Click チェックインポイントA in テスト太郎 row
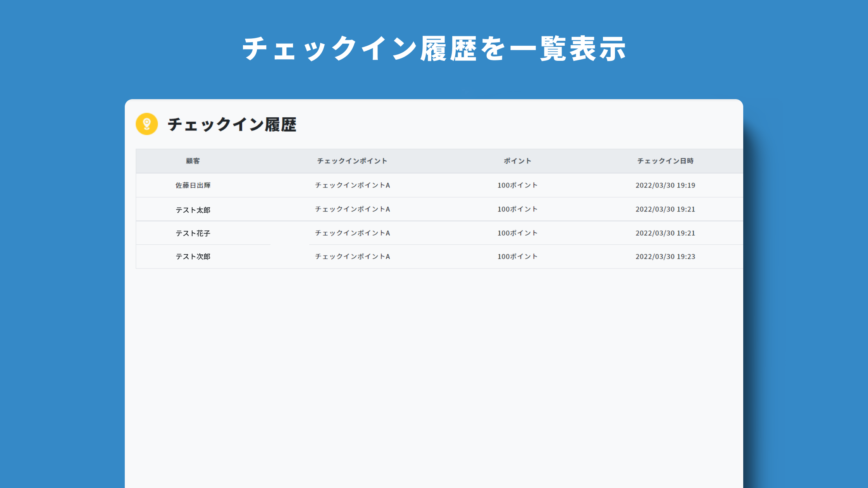 coord(352,209)
